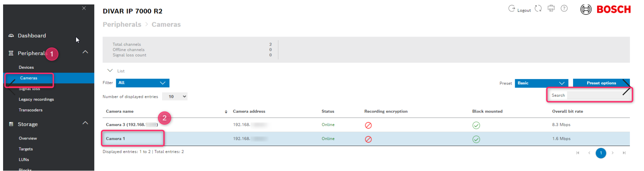
Task: Open the Preset Basic dropdown
Action: (x=541, y=83)
